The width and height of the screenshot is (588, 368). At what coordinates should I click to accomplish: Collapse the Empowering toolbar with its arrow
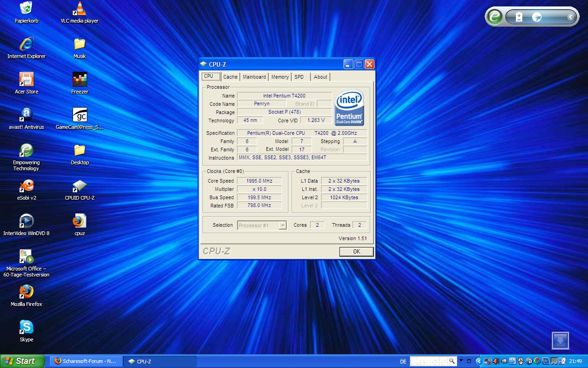[x=570, y=17]
